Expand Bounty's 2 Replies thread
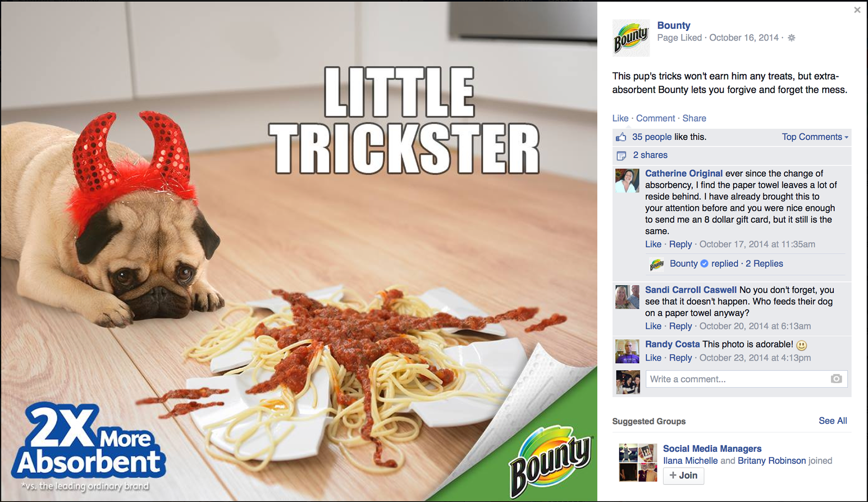This screenshot has width=868, height=502. (x=764, y=264)
